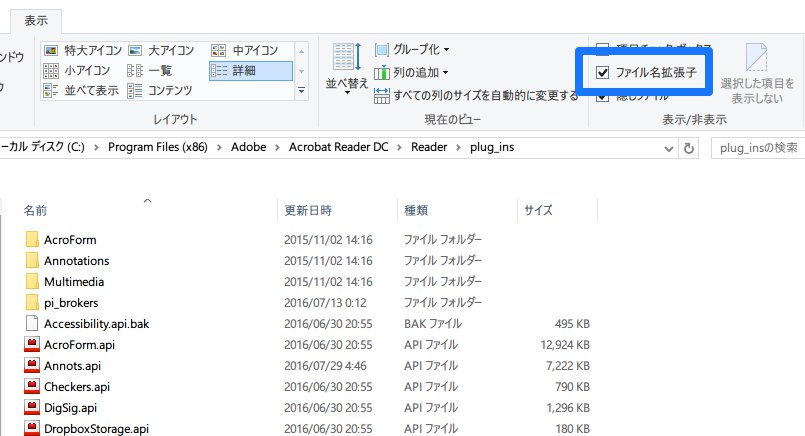
Task: Click file name Accessibility.api.bak
Action: coord(97,324)
